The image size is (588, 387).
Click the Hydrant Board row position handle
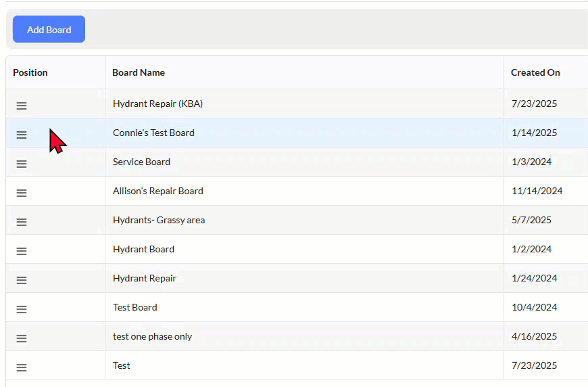pyautogui.click(x=22, y=251)
